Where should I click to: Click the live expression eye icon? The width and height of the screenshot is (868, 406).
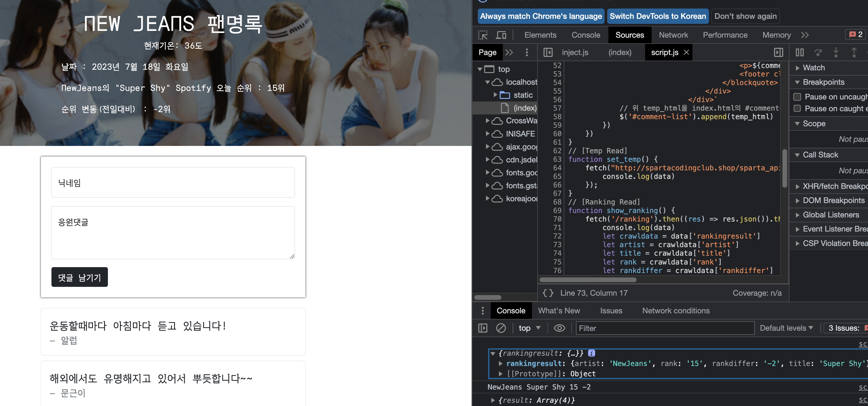click(559, 328)
